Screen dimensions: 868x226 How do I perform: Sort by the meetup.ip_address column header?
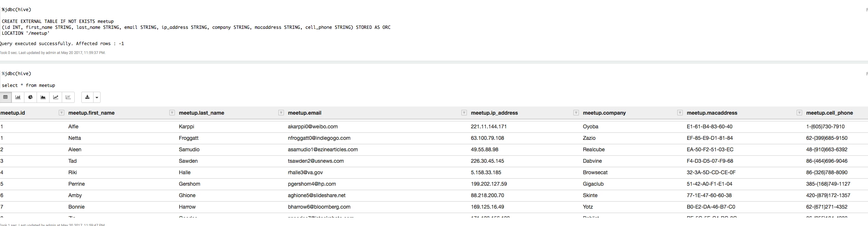(x=494, y=113)
